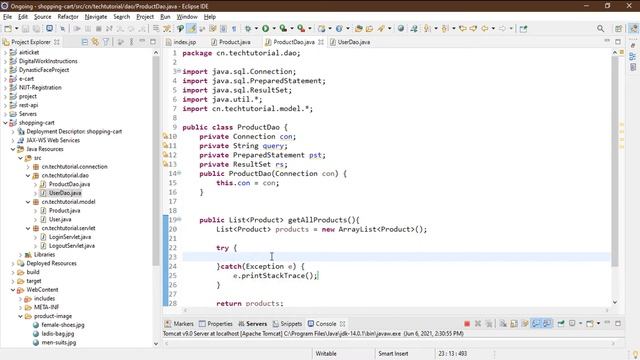
Task: Click Collapse All in Project Explorer
Action: tap(84, 42)
